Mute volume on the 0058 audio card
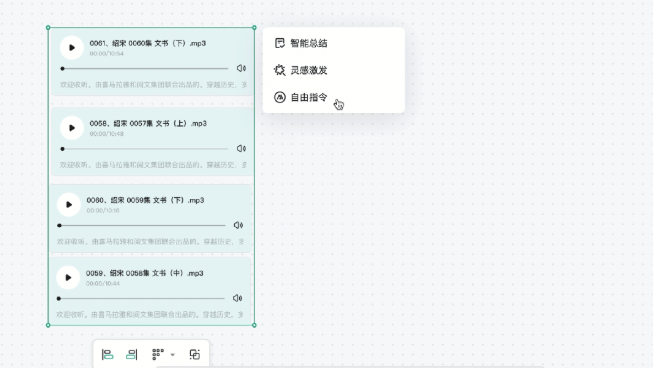The width and height of the screenshot is (653, 368). tap(241, 149)
